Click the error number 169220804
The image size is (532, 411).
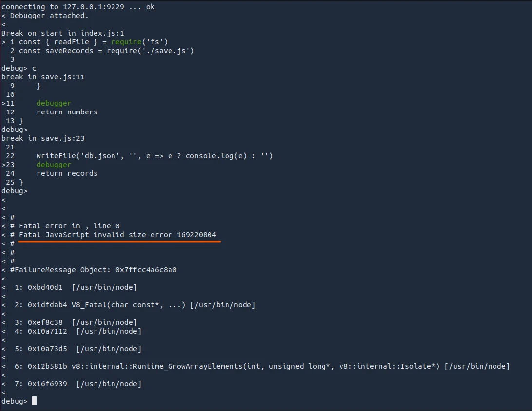[x=196, y=235]
